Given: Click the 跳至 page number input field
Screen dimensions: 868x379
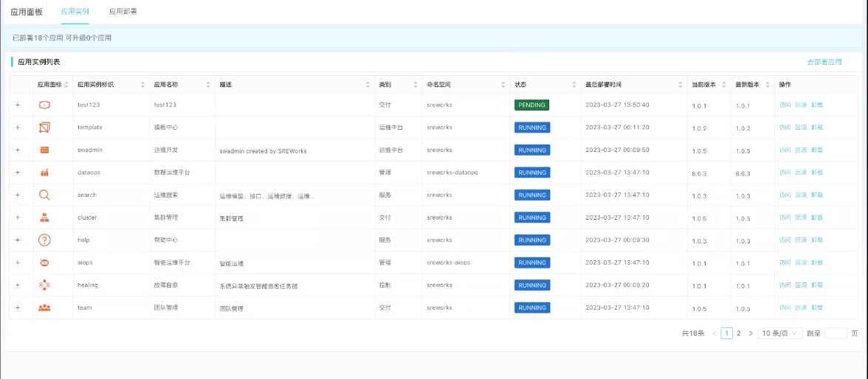Looking at the screenshot, I should pyautogui.click(x=836, y=333).
